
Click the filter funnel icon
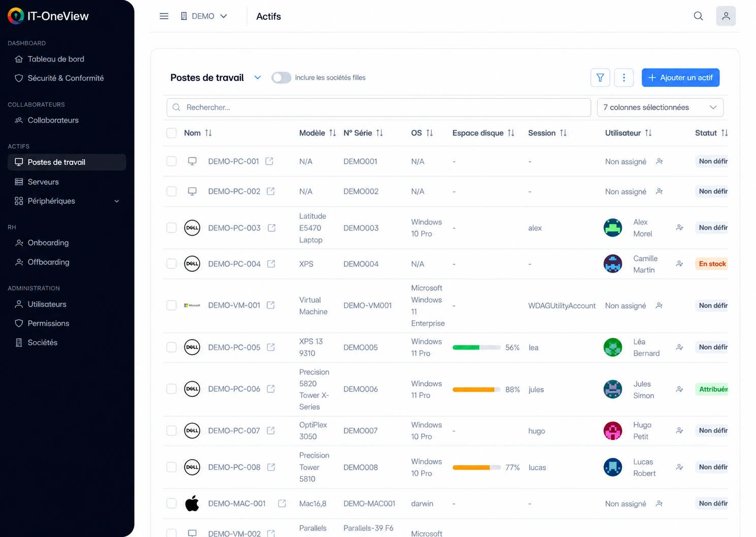click(600, 78)
